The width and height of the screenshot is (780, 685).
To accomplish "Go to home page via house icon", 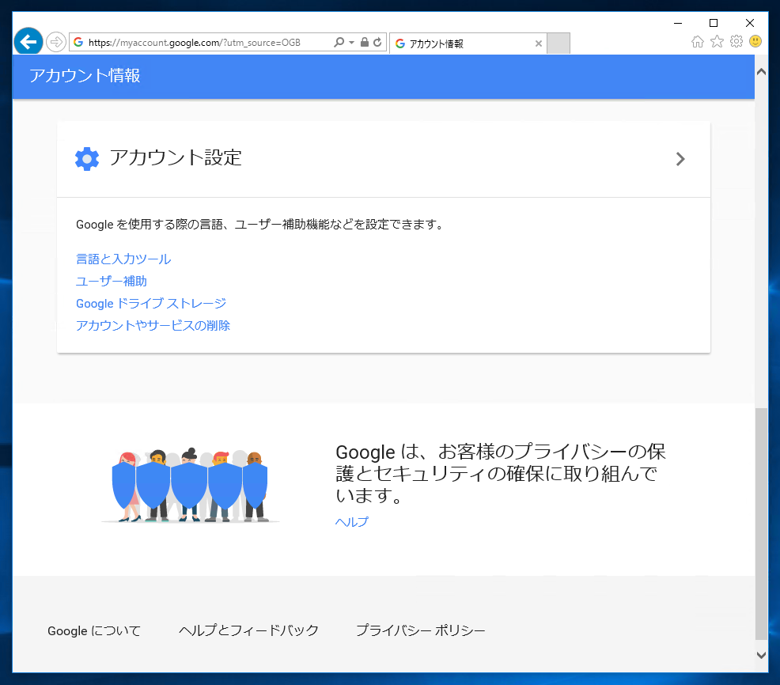I will (698, 42).
